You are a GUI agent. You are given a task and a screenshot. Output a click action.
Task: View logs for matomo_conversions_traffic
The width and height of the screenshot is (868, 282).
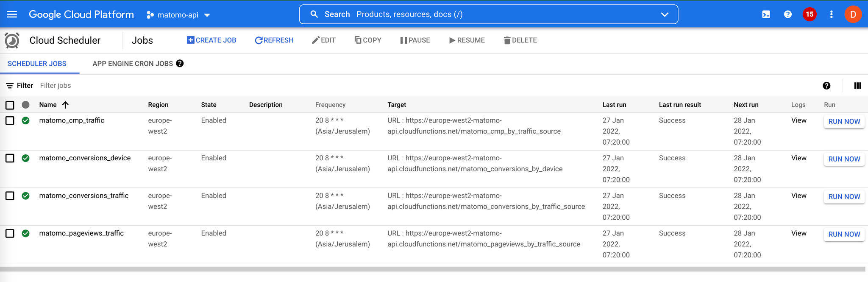coord(798,196)
